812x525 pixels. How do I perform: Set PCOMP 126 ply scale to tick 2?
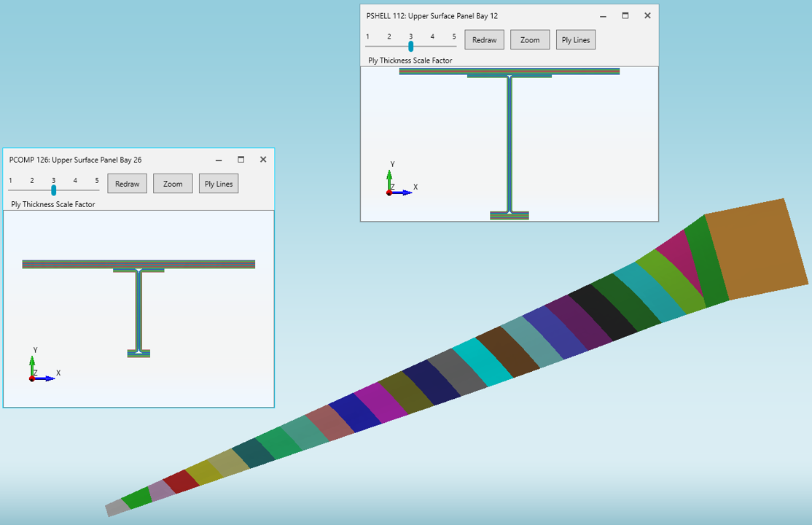[32, 180]
